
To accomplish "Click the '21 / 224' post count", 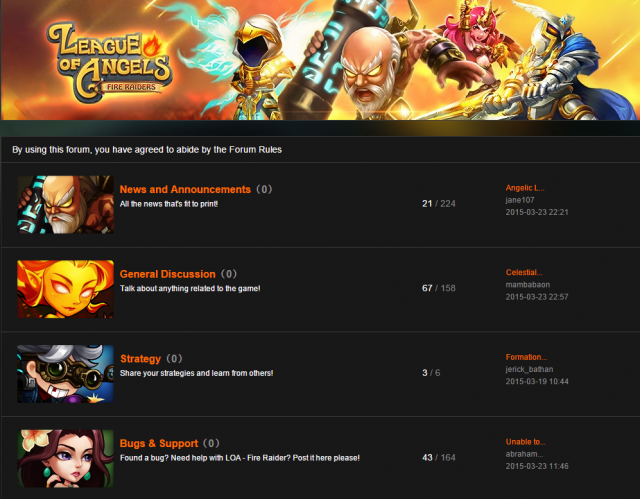I will point(439,204).
